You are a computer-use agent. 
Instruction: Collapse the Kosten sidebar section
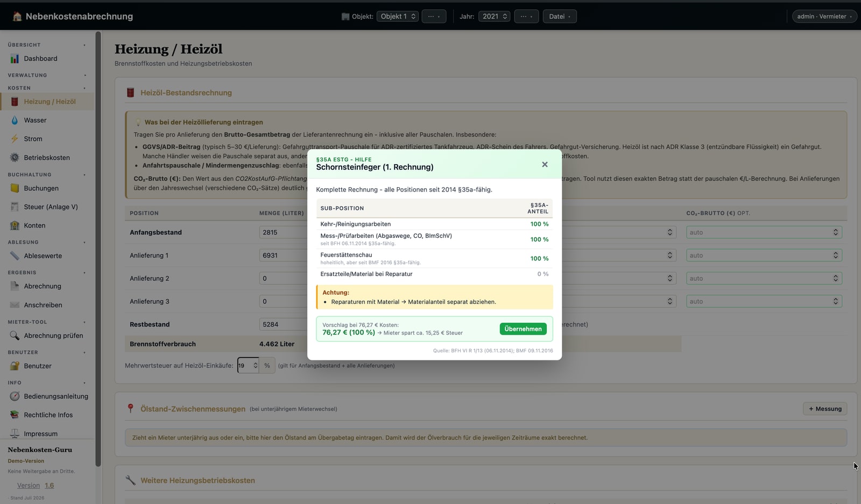point(47,88)
